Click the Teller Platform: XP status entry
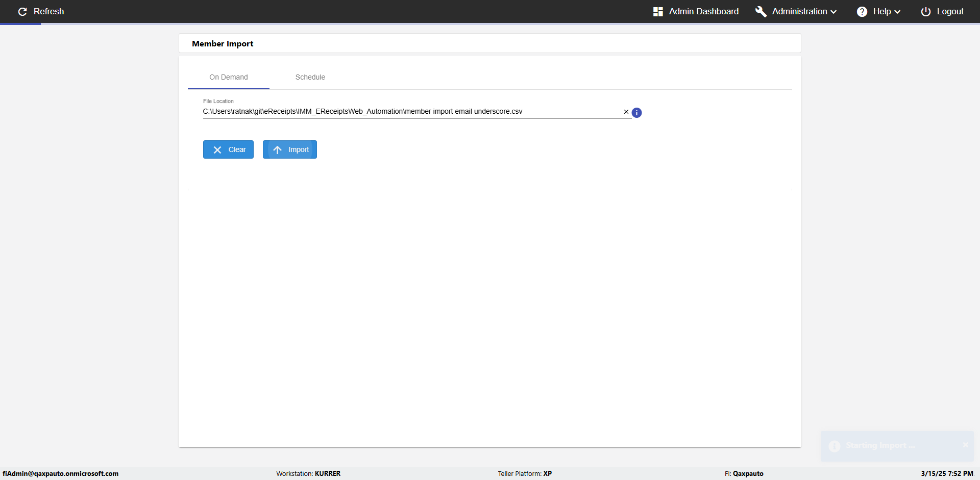This screenshot has width=980, height=480. click(x=525, y=473)
